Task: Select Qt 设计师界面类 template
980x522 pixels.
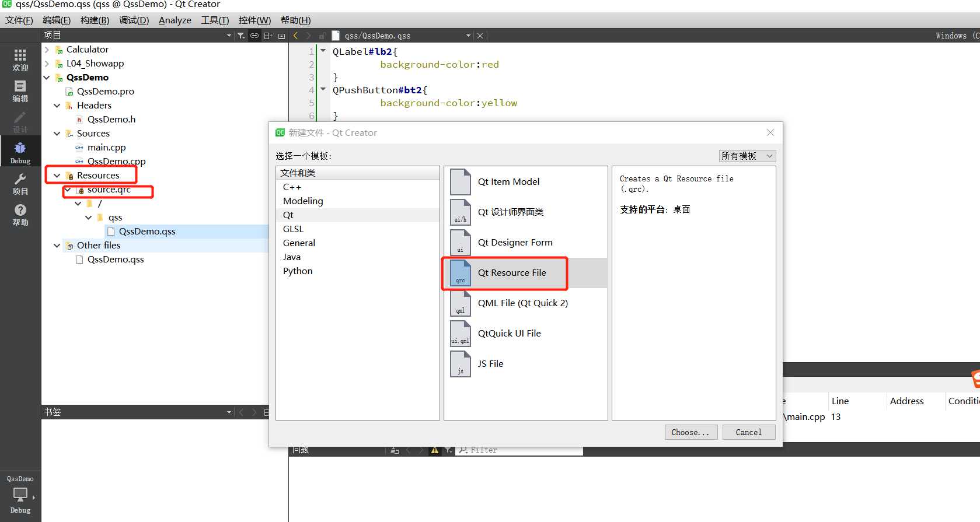Action: [x=525, y=212]
